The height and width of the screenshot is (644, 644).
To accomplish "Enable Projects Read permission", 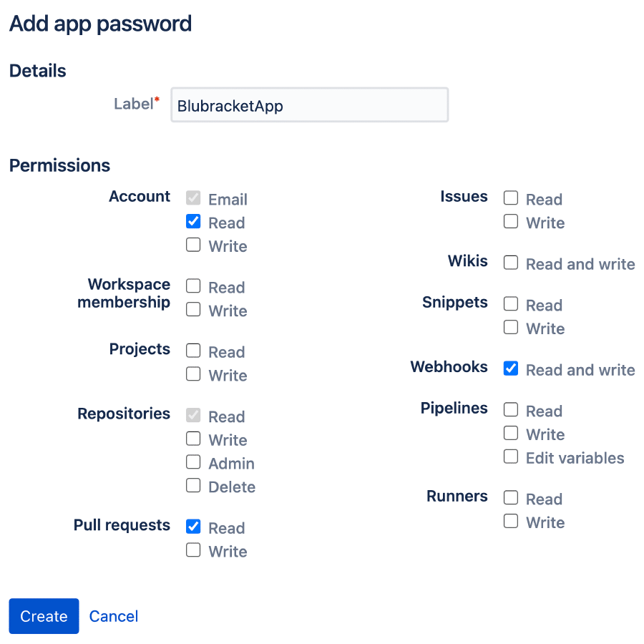I will click(x=193, y=351).
